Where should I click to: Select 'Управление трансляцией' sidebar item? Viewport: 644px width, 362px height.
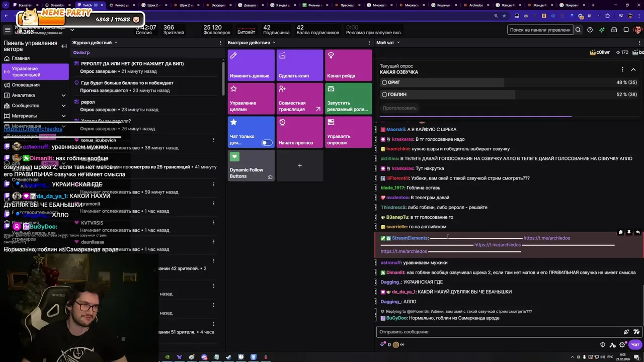[35, 71]
